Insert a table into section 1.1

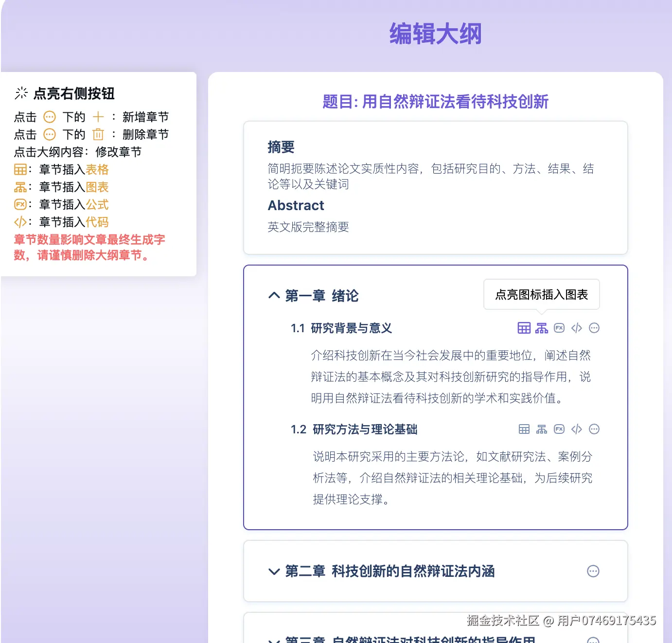524,328
